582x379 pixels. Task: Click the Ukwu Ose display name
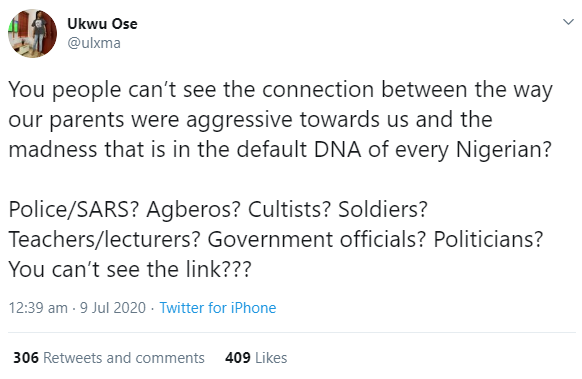tap(102, 24)
